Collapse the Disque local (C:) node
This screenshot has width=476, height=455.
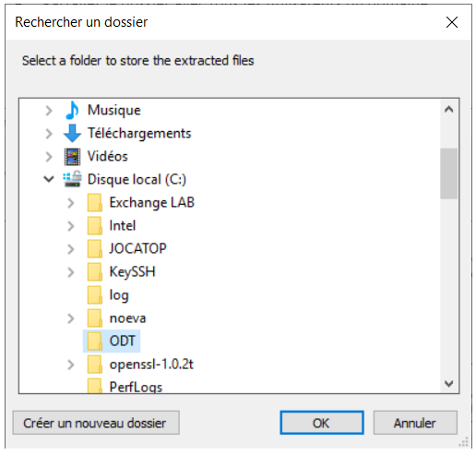tap(49, 179)
